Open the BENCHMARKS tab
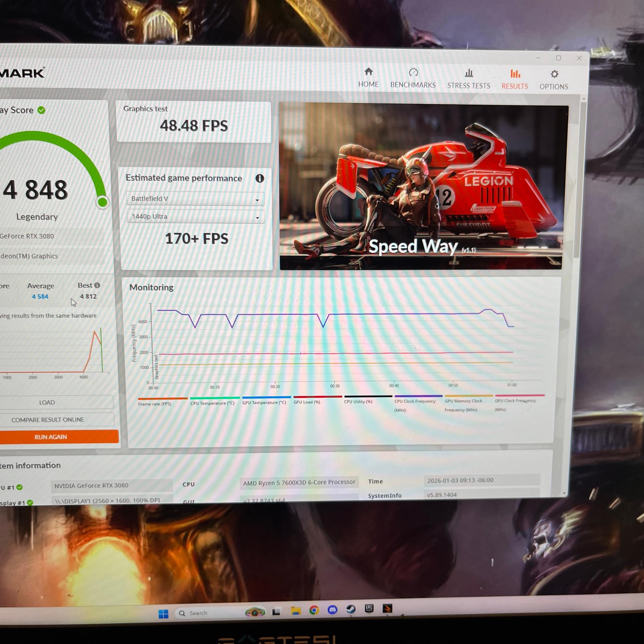The height and width of the screenshot is (644, 644). click(413, 78)
